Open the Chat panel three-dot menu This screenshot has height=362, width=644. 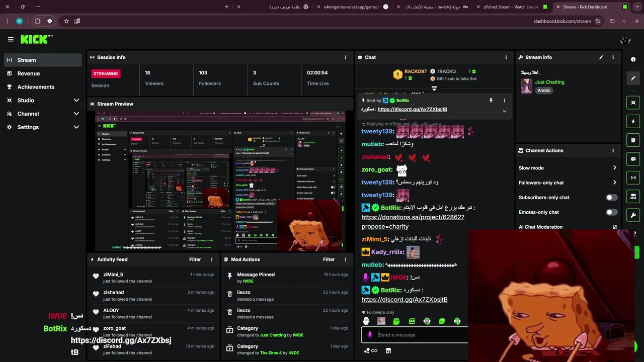pos(506,57)
